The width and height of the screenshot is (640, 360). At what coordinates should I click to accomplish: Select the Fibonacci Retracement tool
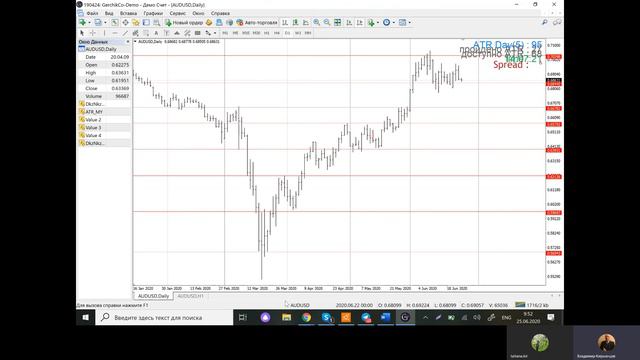click(146, 33)
